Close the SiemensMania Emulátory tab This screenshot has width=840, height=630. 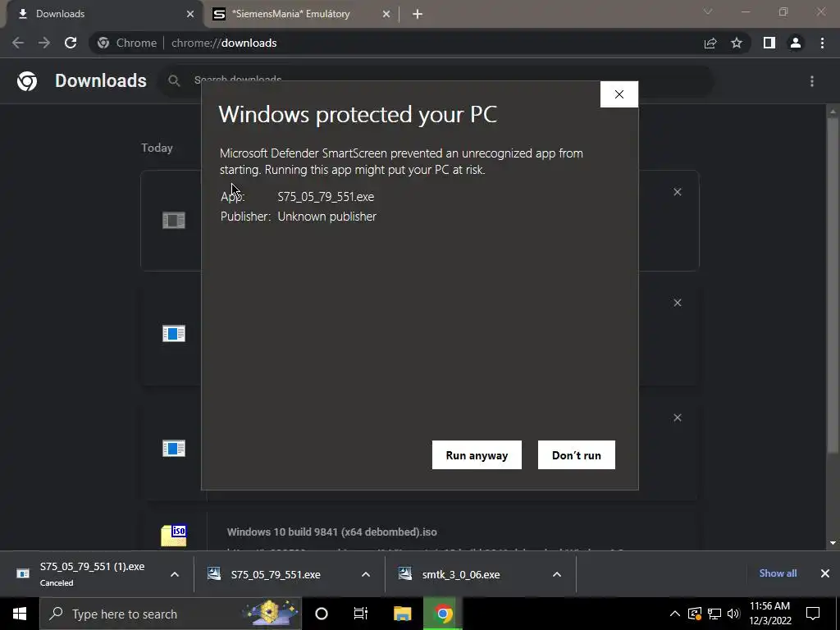click(386, 14)
